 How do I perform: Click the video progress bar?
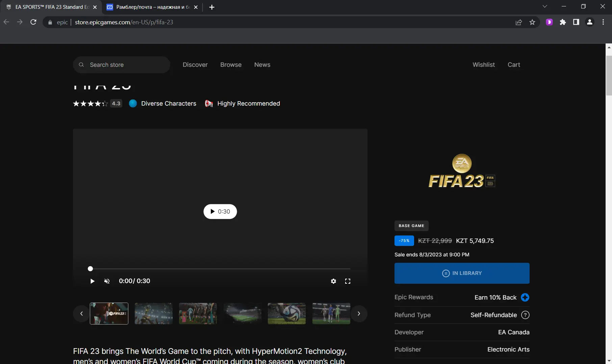[x=220, y=269]
